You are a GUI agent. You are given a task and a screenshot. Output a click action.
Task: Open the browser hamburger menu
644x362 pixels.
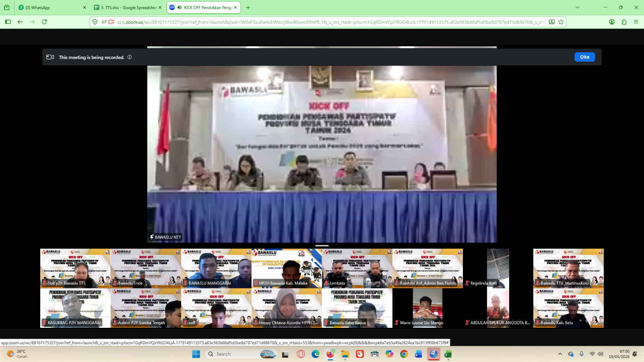click(x=636, y=22)
